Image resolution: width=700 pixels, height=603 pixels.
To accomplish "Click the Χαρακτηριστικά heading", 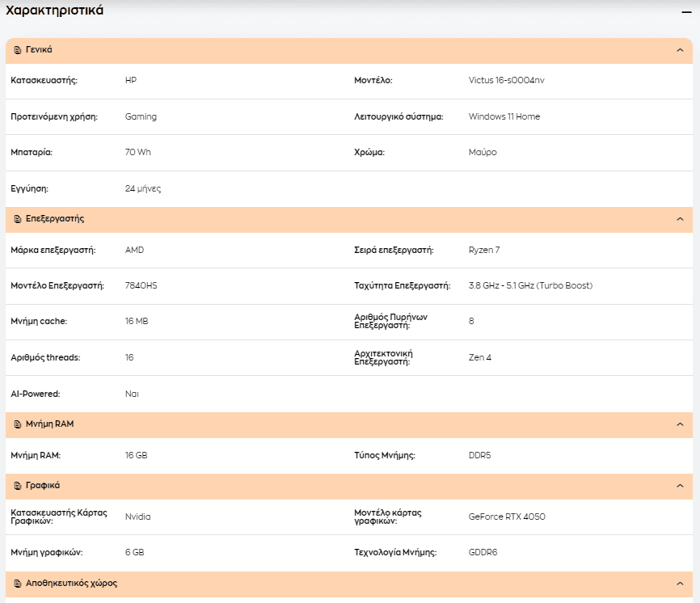I will click(x=54, y=10).
